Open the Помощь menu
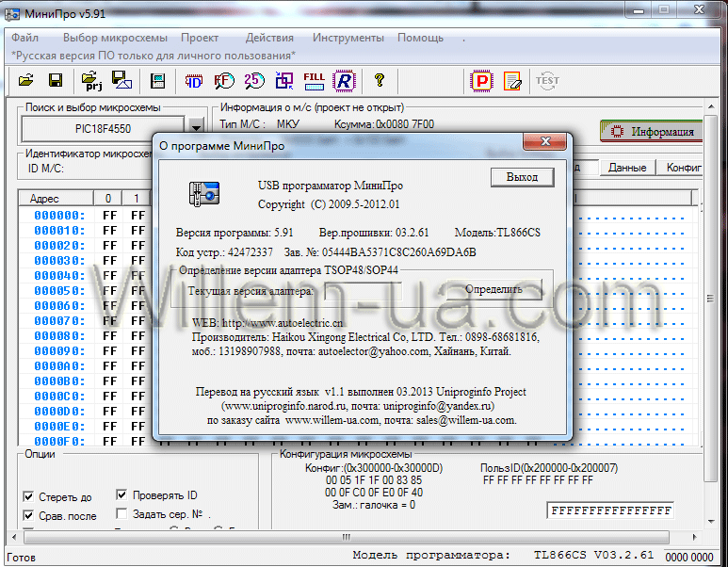728x567 pixels. coord(421,38)
